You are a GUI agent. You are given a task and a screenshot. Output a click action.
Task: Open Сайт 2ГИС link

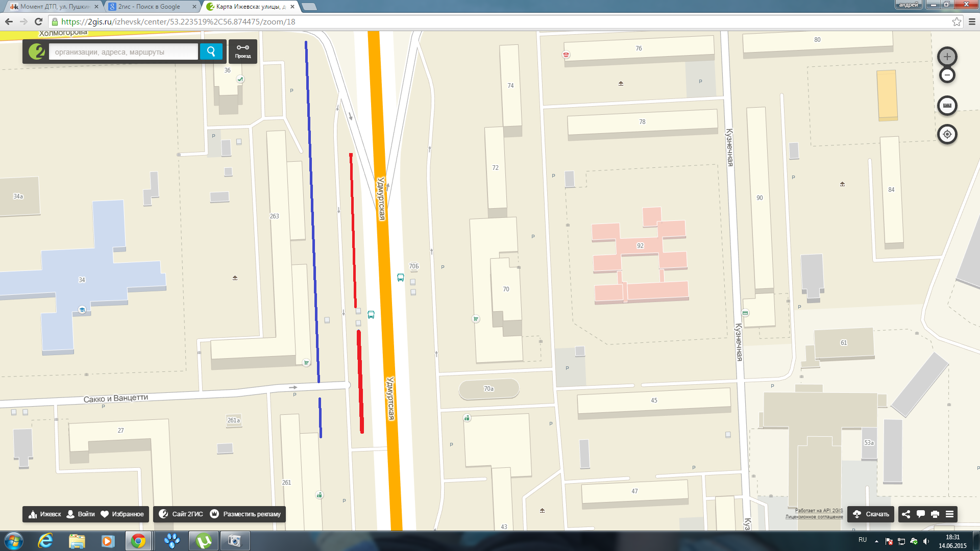tap(181, 514)
